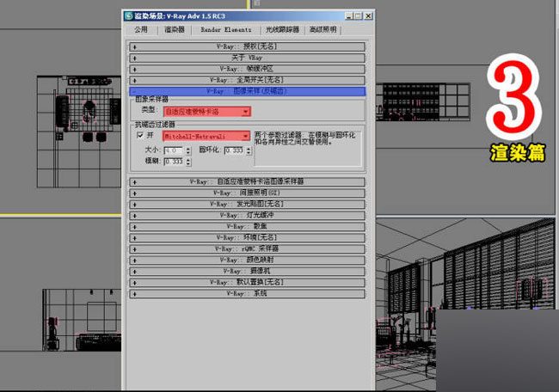This screenshot has height=392, width=559.
Task: Open the Mitchell-Netravali filter dropdown
Action: [x=206, y=137]
